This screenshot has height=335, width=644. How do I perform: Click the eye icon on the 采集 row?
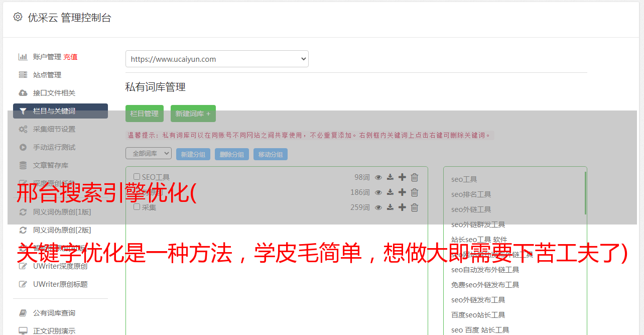point(378,207)
